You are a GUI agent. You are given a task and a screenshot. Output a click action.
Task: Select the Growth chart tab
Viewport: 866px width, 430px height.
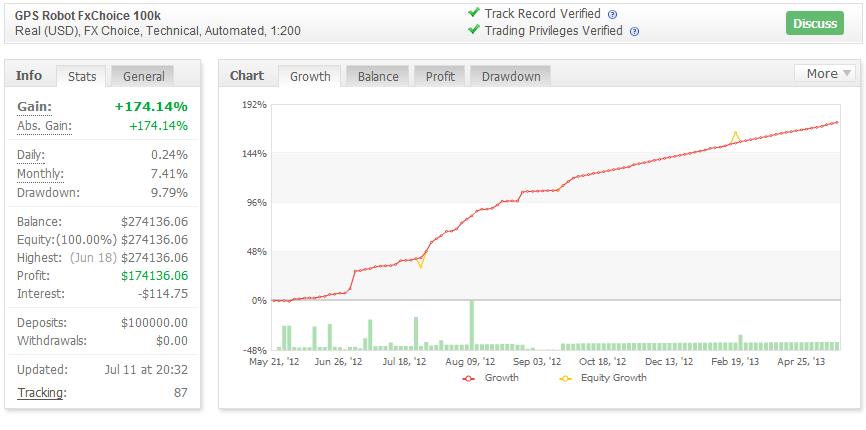[x=310, y=76]
